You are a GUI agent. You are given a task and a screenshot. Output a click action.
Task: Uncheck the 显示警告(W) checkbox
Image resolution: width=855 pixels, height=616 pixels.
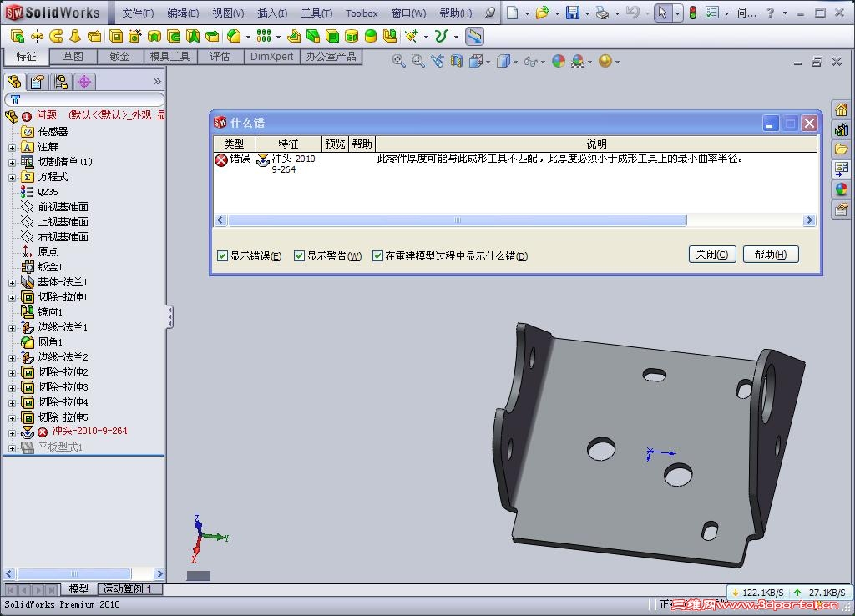(x=299, y=255)
